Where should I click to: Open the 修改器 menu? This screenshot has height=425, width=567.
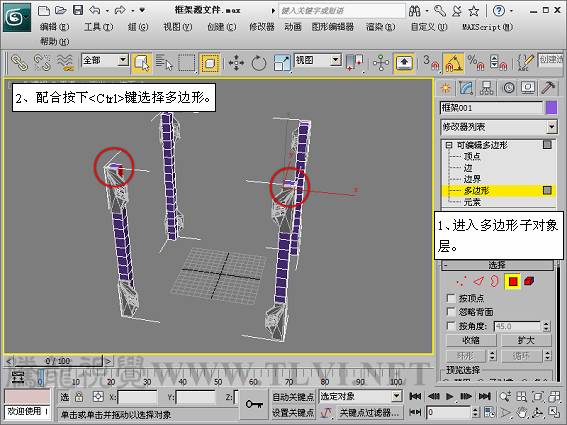tap(262, 27)
